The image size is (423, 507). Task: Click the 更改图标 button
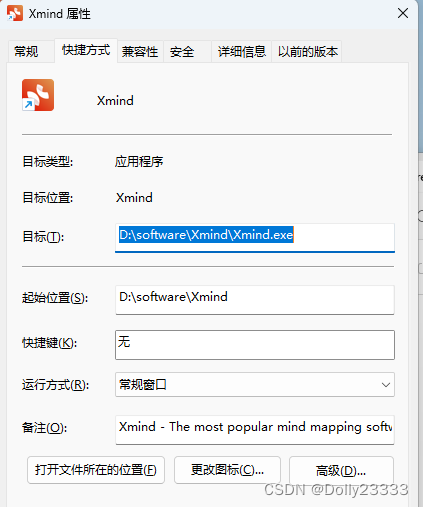click(x=227, y=470)
